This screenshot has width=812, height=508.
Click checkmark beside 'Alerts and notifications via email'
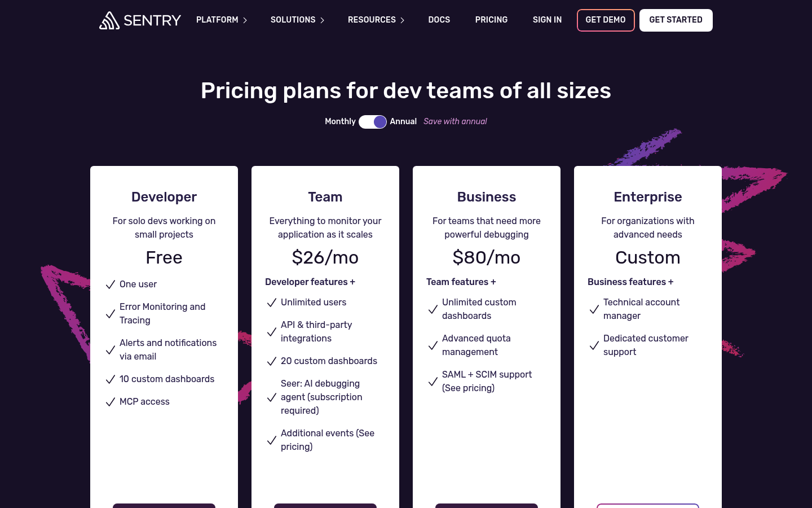pos(111,350)
